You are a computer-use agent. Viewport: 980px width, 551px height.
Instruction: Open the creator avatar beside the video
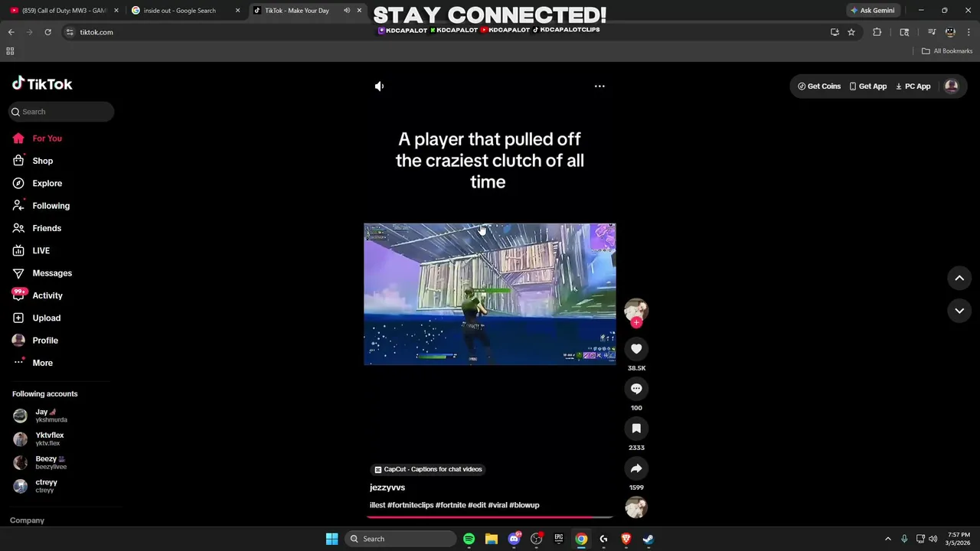[636, 309]
